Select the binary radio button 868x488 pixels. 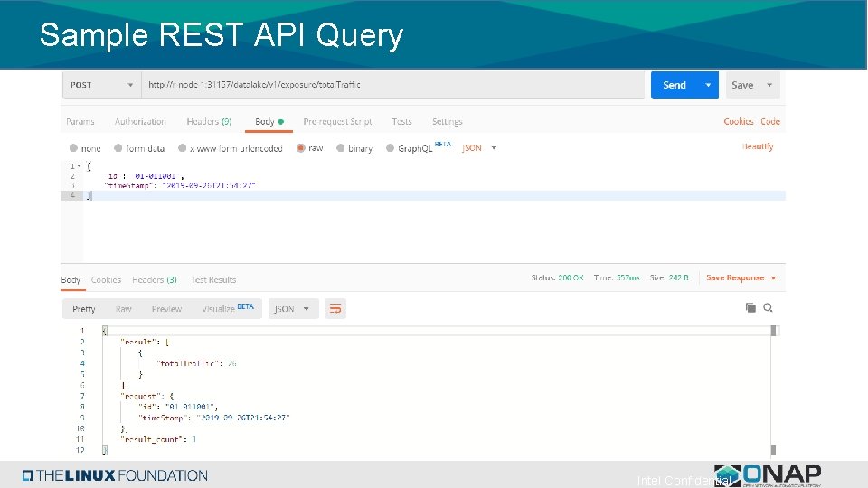coord(341,147)
